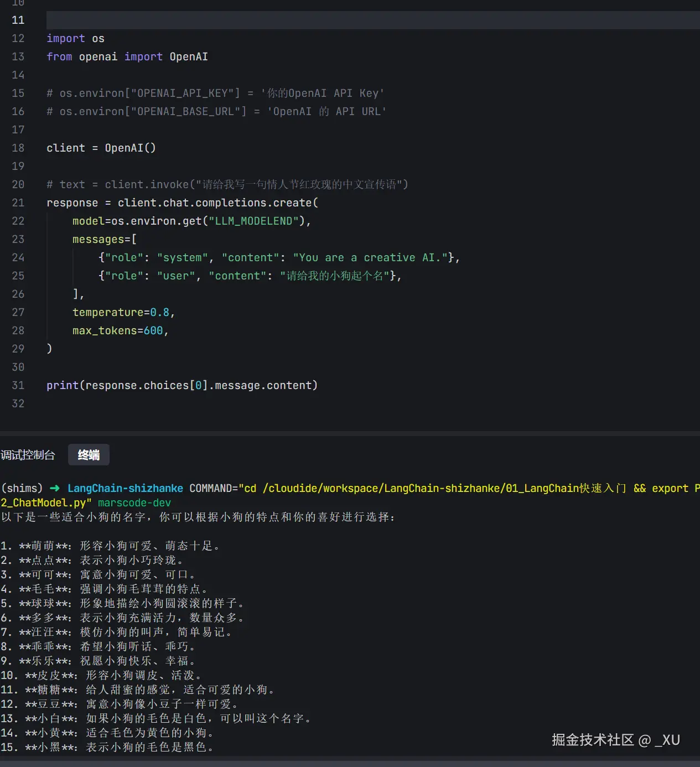Screen dimensions: 700x767
Task: Click the commented OPENAI_BASE_URL line
Action: pyautogui.click(x=216, y=111)
